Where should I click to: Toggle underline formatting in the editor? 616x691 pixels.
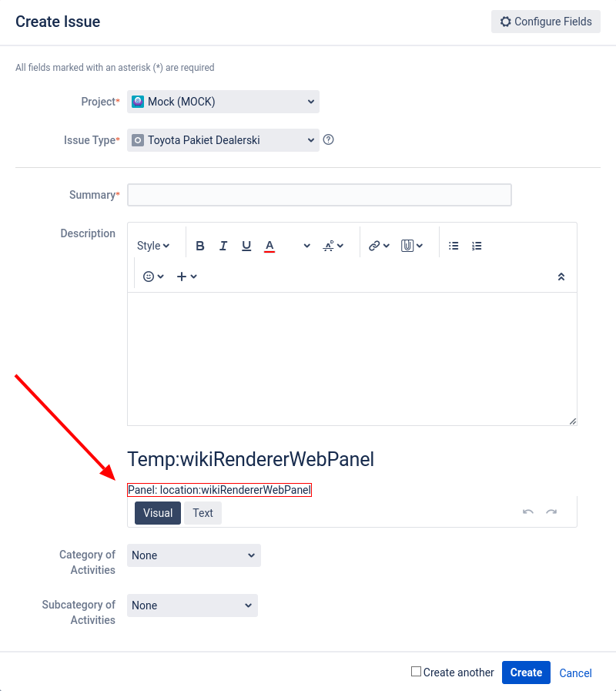(246, 245)
